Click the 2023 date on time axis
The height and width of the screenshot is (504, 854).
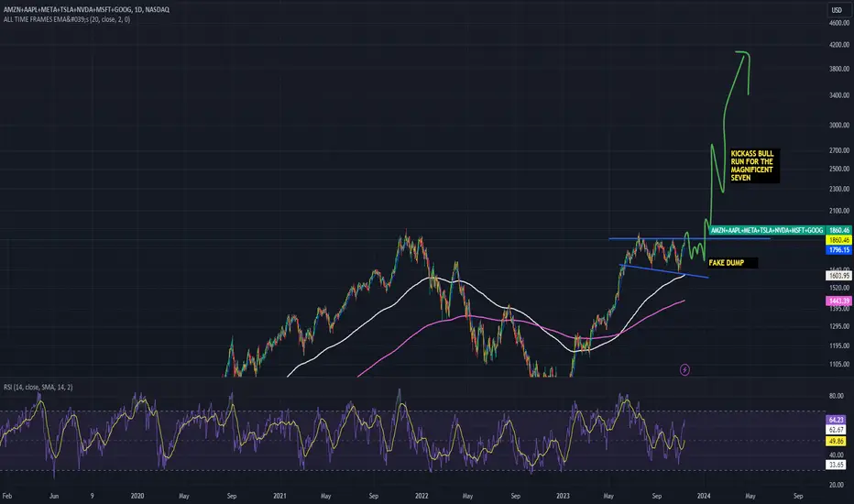click(x=563, y=496)
